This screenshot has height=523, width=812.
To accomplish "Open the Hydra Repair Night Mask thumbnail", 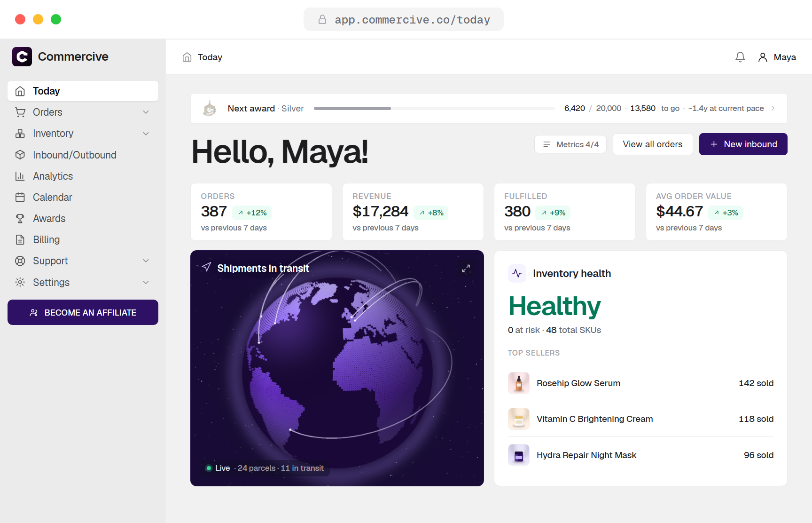I will [519, 455].
